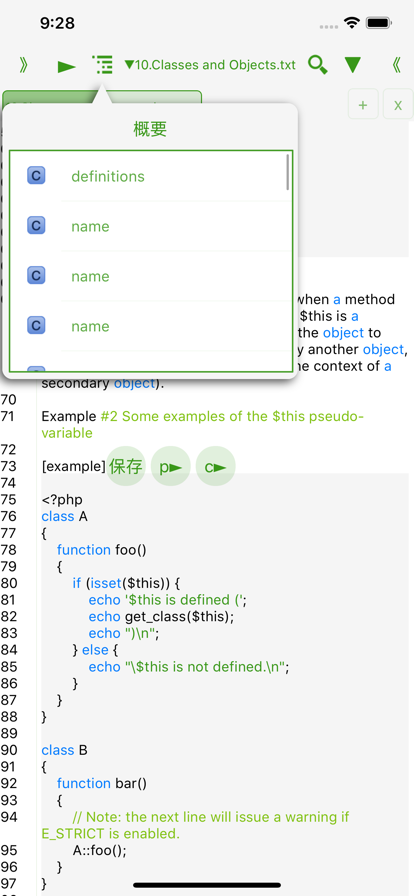
Task: Click the 'function foo()' line
Action: [x=102, y=550]
